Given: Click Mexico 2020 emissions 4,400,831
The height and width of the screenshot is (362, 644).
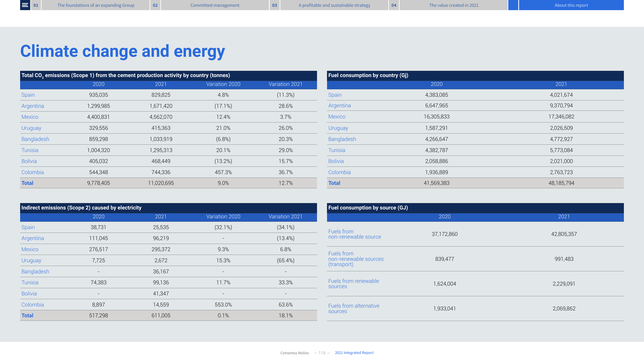Looking at the screenshot, I should point(99,117).
